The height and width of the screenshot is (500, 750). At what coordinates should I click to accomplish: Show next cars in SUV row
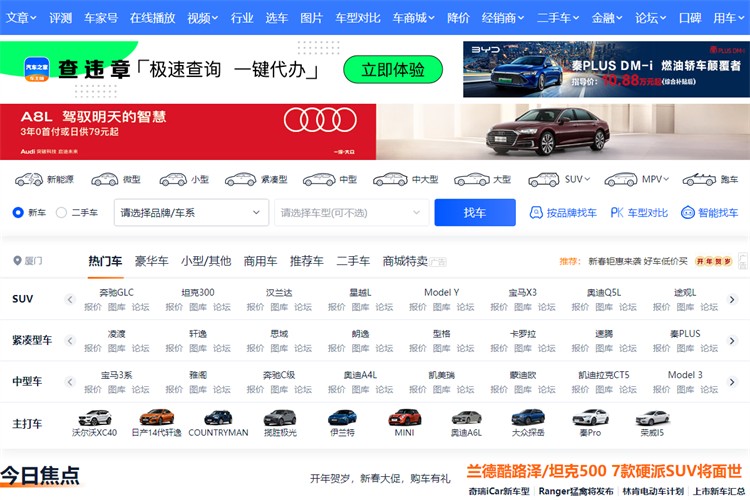tap(731, 300)
